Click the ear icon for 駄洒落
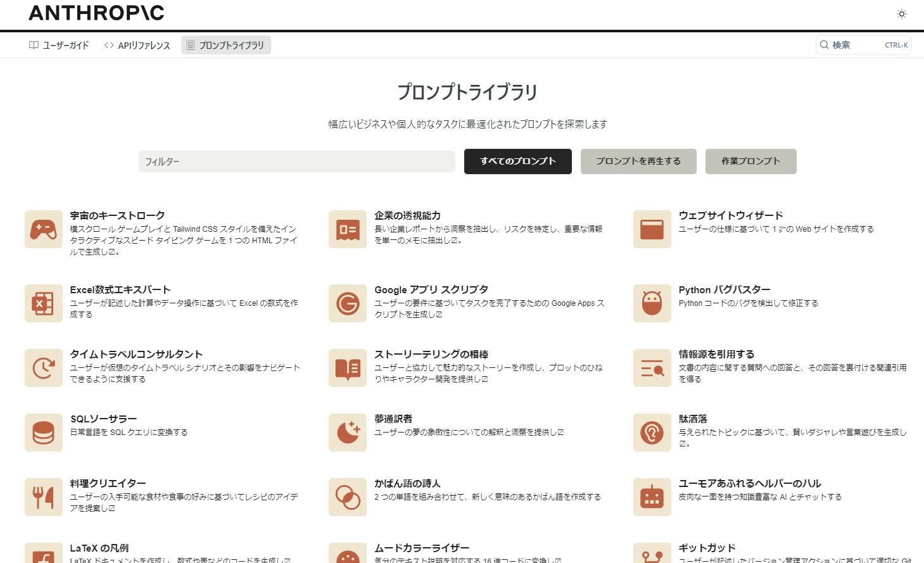 [652, 433]
